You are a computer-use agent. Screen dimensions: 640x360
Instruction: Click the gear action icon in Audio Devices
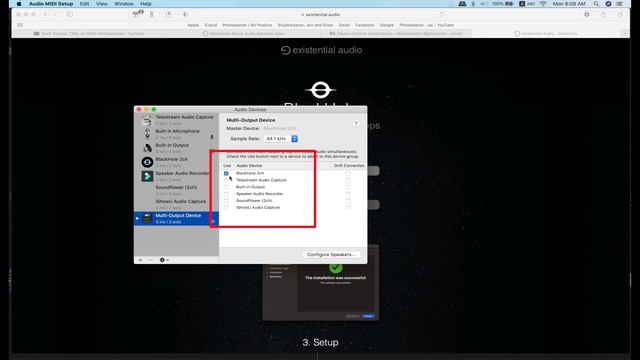point(164,260)
